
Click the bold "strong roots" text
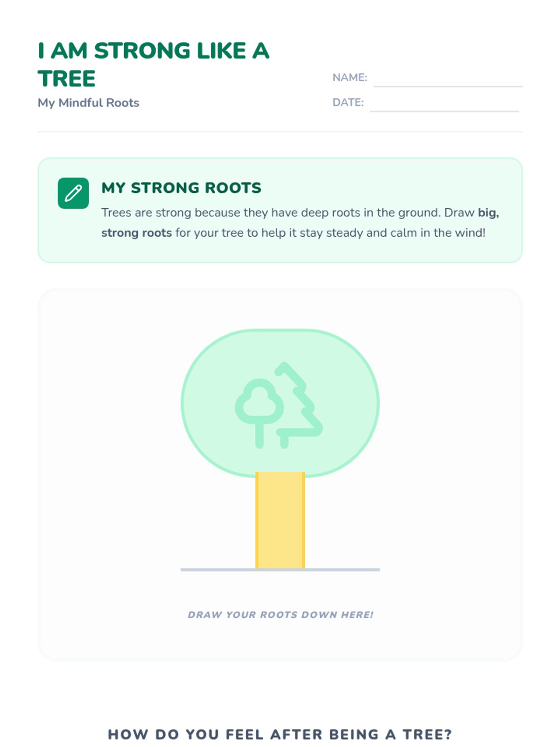click(137, 233)
